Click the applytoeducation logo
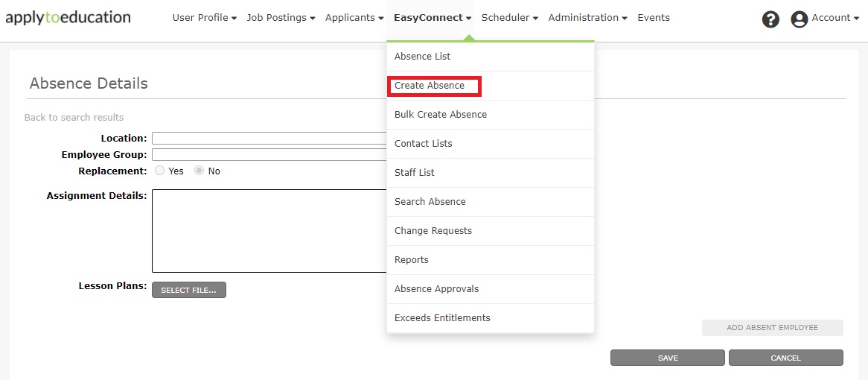 [68, 17]
